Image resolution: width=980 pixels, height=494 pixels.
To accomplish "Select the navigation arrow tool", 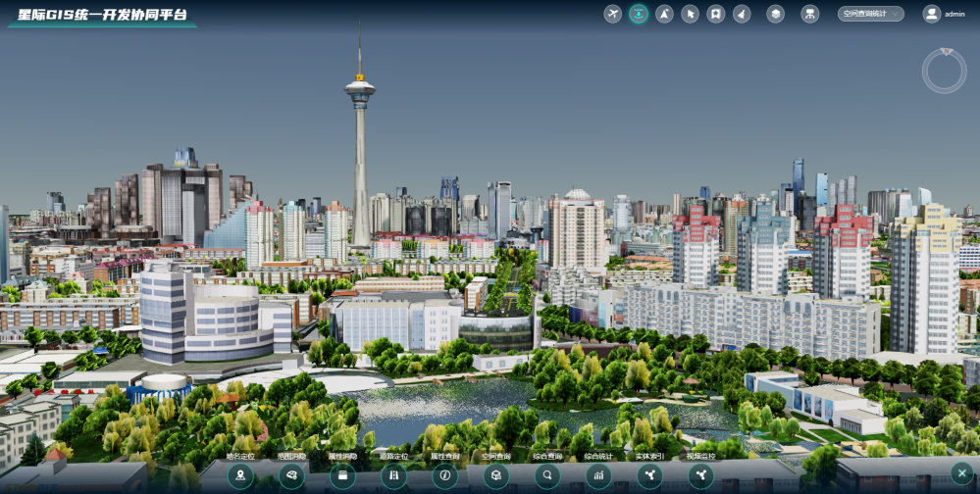I will 664,14.
